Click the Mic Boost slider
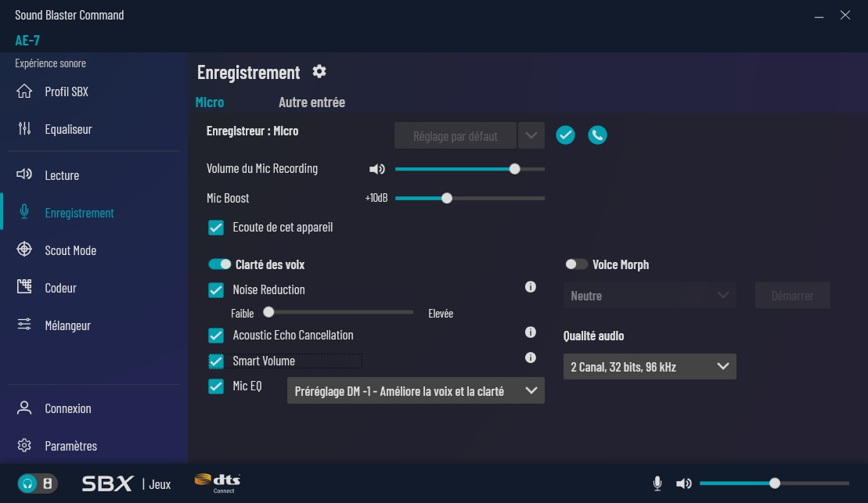The width and height of the screenshot is (868, 503). click(470, 198)
